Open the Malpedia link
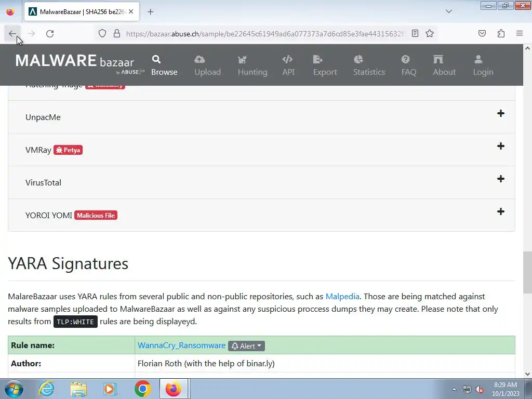The width and height of the screenshot is (532, 399). tap(342, 296)
